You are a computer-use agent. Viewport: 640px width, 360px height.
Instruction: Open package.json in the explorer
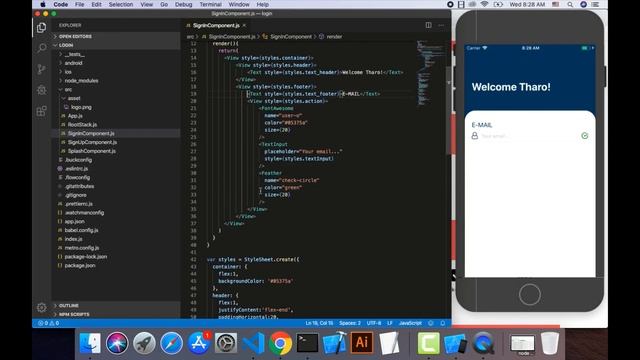click(116, 265)
